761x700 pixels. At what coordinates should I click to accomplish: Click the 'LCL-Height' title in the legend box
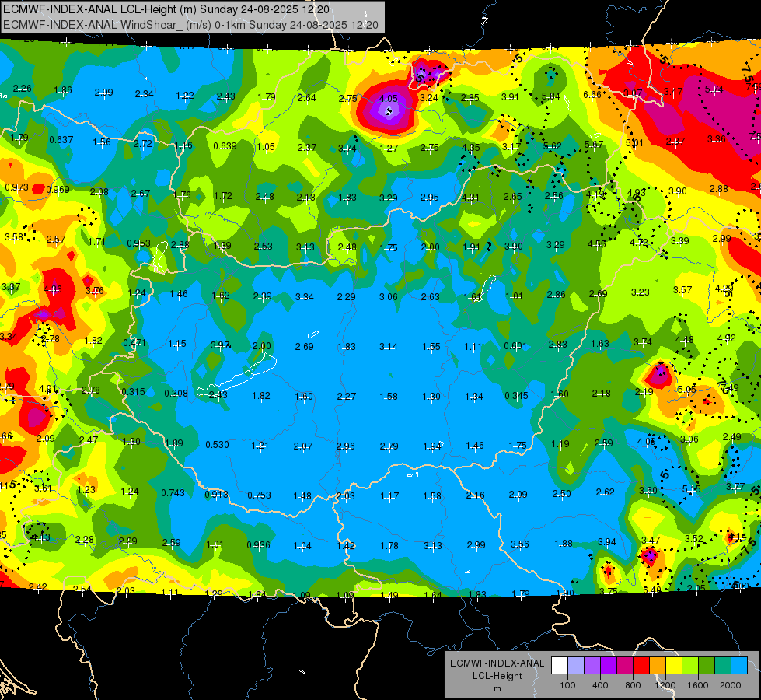point(497,676)
